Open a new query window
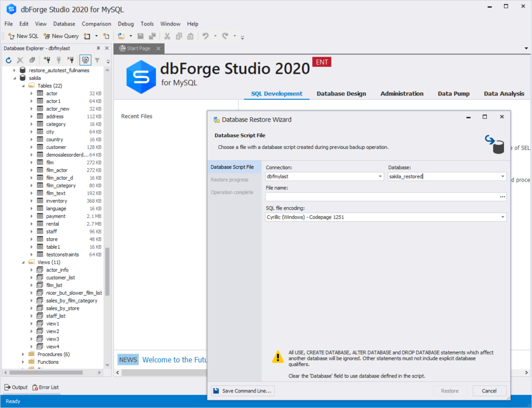532x408 pixels. 60,36
